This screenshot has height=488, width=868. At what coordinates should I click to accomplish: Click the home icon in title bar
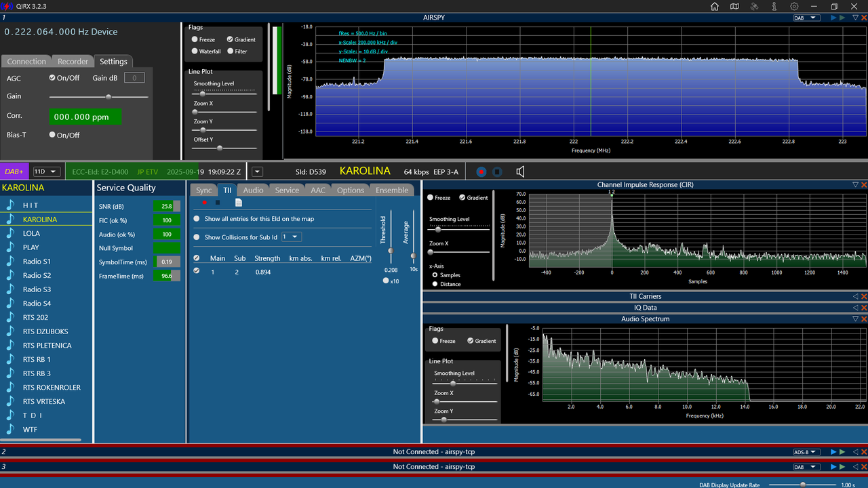point(715,6)
